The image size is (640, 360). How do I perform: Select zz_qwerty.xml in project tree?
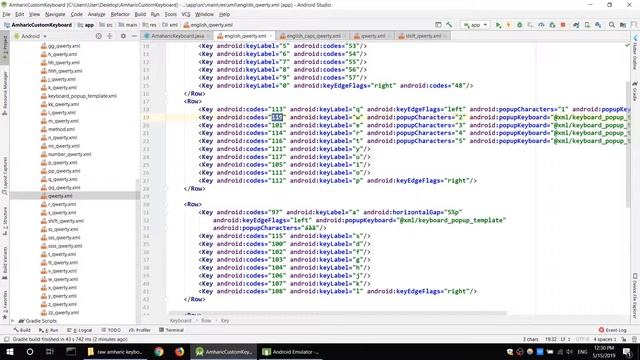click(x=63, y=313)
